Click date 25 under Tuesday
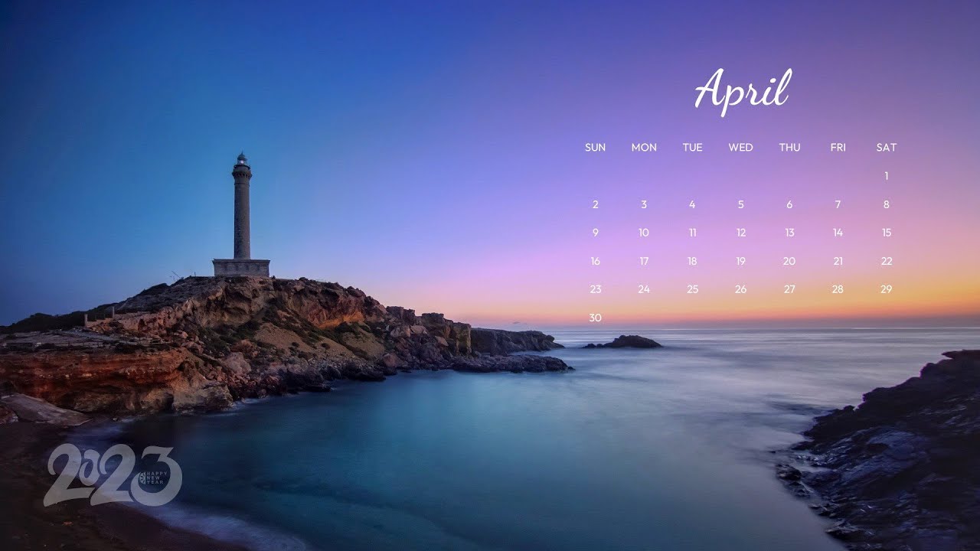 point(692,289)
